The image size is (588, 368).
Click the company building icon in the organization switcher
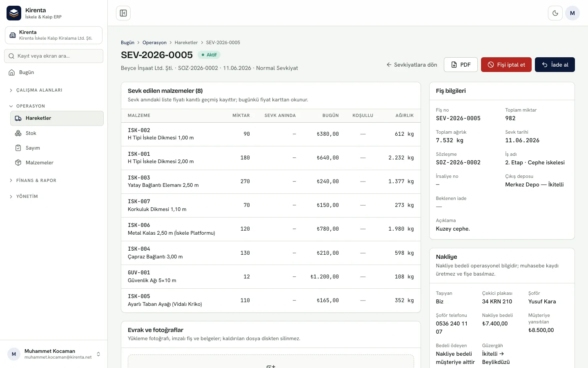(x=13, y=35)
